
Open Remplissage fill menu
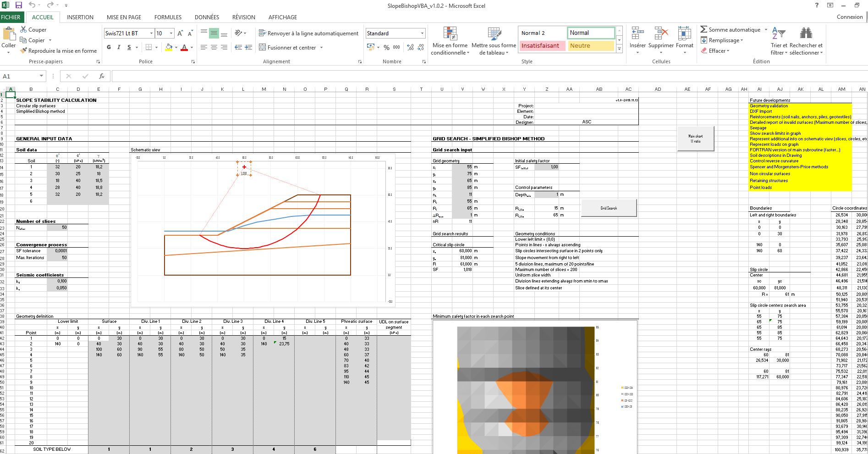pyautogui.click(x=722, y=40)
